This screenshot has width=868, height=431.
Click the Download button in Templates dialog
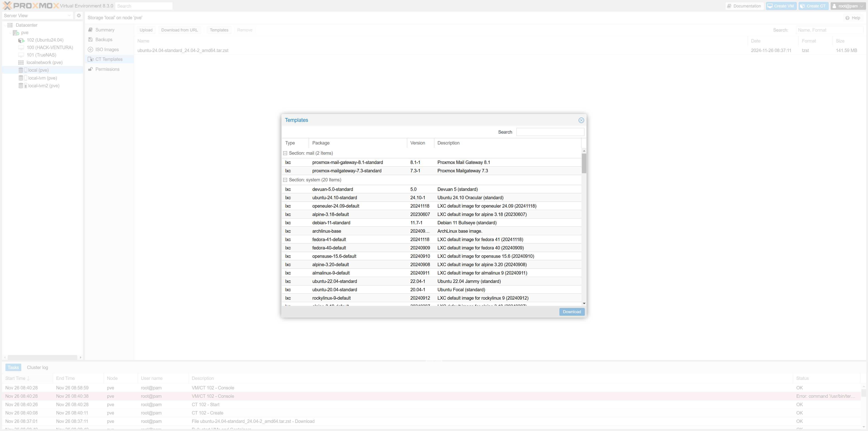(x=571, y=312)
